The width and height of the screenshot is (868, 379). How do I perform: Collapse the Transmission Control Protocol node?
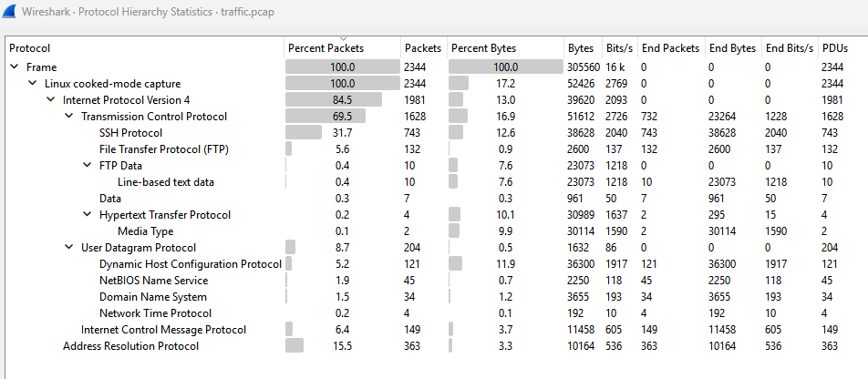pos(69,117)
